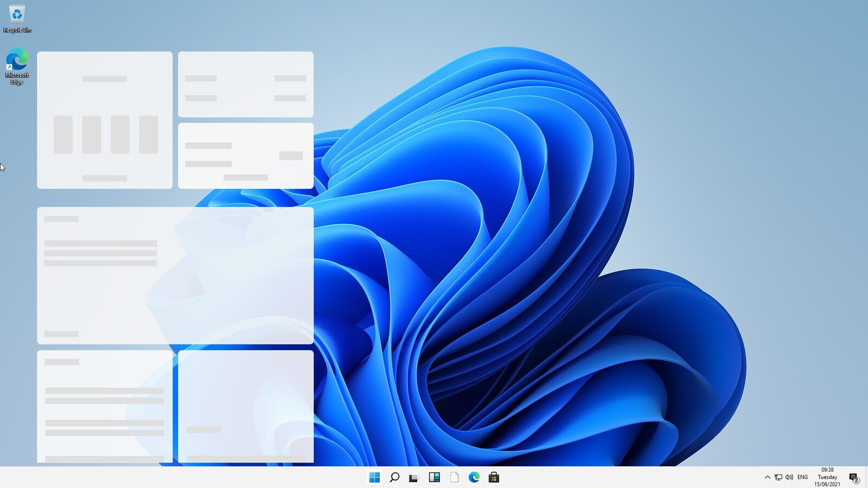Viewport: 868px width, 488px height.
Task: Toggle the Widgets panel taskbar icon
Action: coord(434,477)
